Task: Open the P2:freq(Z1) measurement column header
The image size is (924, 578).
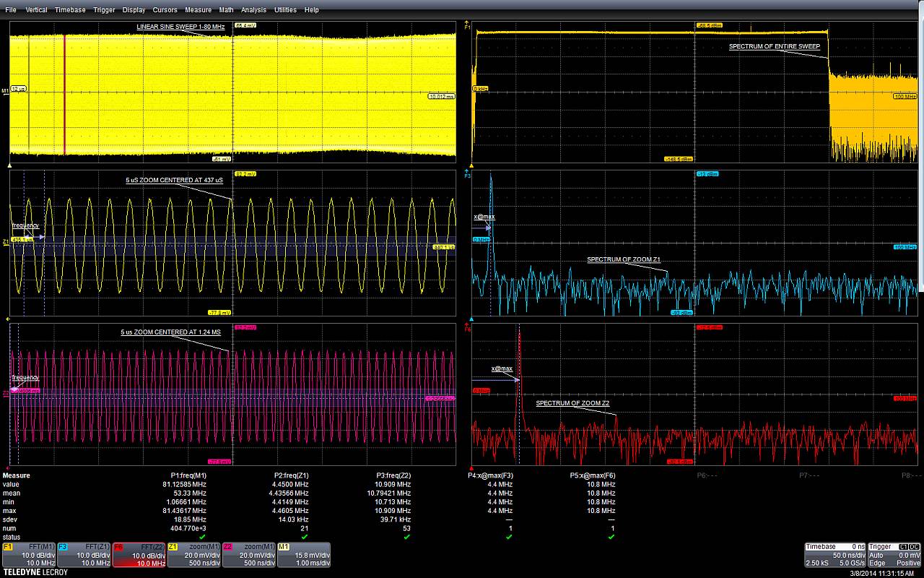Action: (x=290, y=475)
